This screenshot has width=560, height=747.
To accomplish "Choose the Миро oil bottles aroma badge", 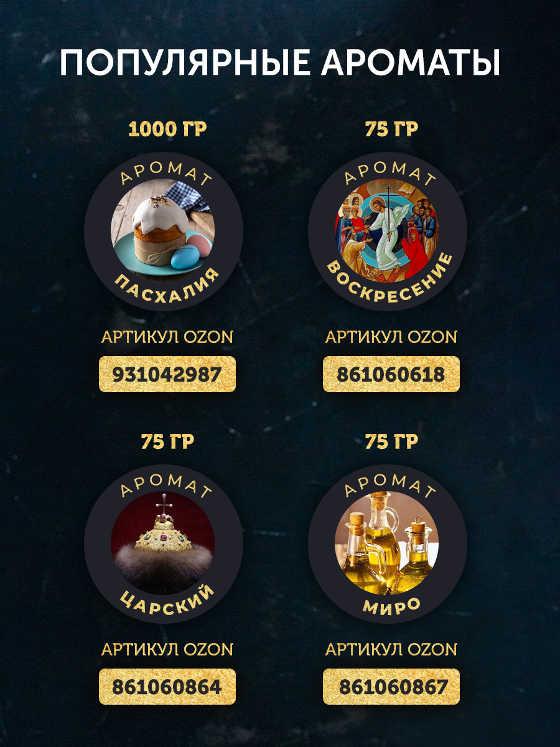I will [387, 543].
